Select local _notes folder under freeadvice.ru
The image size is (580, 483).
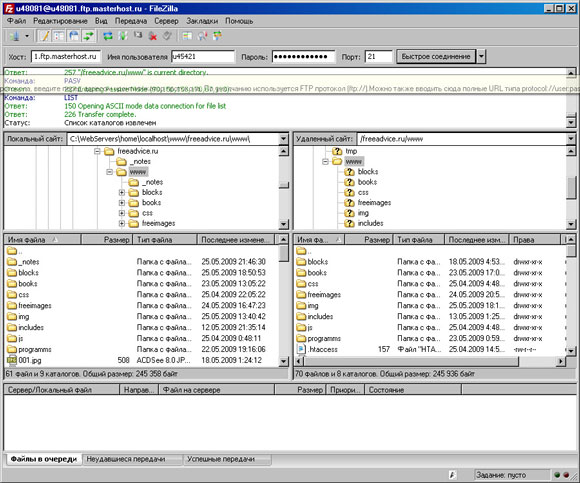click(x=141, y=162)
